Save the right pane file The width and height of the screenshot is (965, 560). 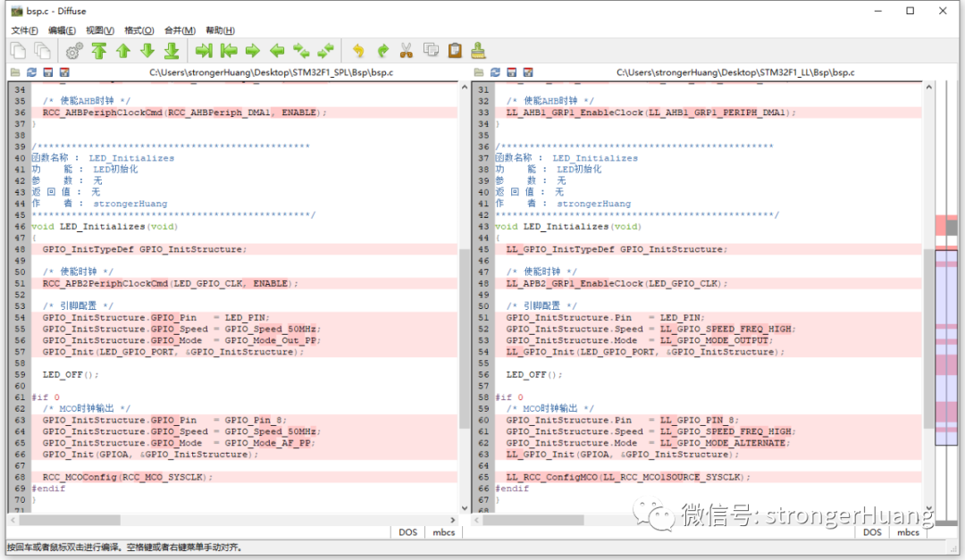pos(511,72)
